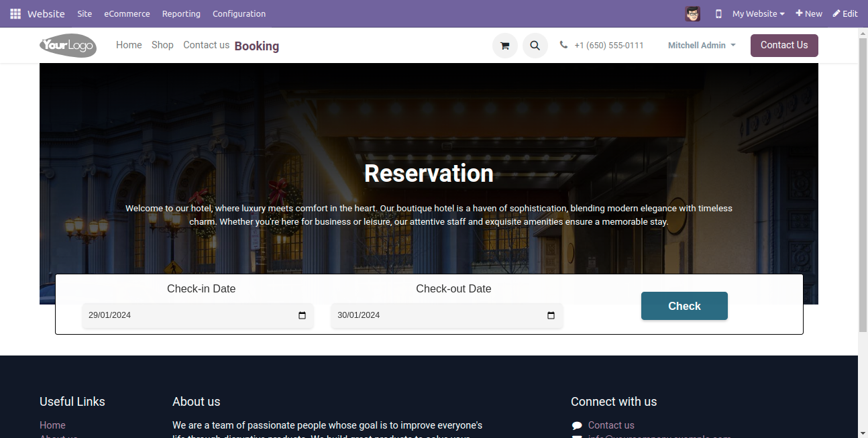Viewport: 868px width, 438px height.
Task: Open the eCommerce menu
Action: (127, 13)
